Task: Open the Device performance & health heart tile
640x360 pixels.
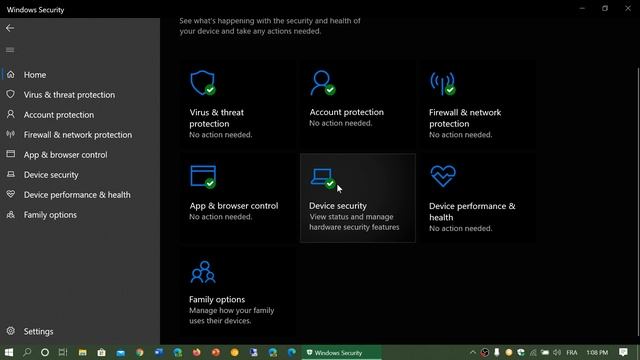Action: (x=478, y=198)
